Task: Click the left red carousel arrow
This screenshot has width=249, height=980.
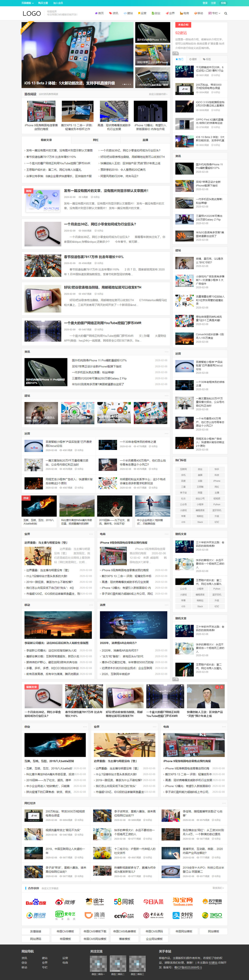Action: click(x=217, y=687)
